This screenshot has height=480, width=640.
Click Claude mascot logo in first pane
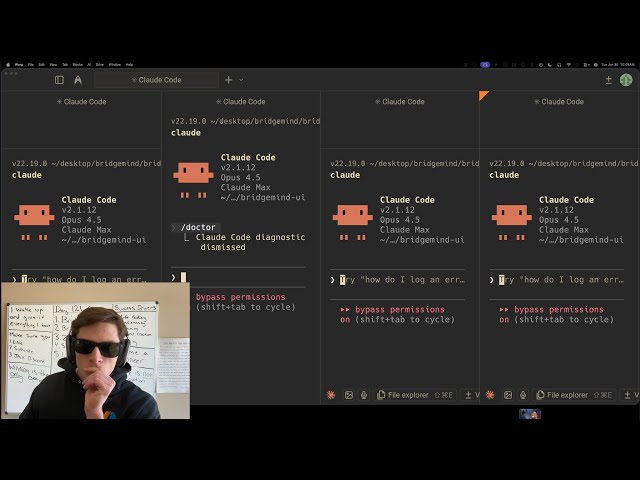pyautogui.click(x=34, y=222)
